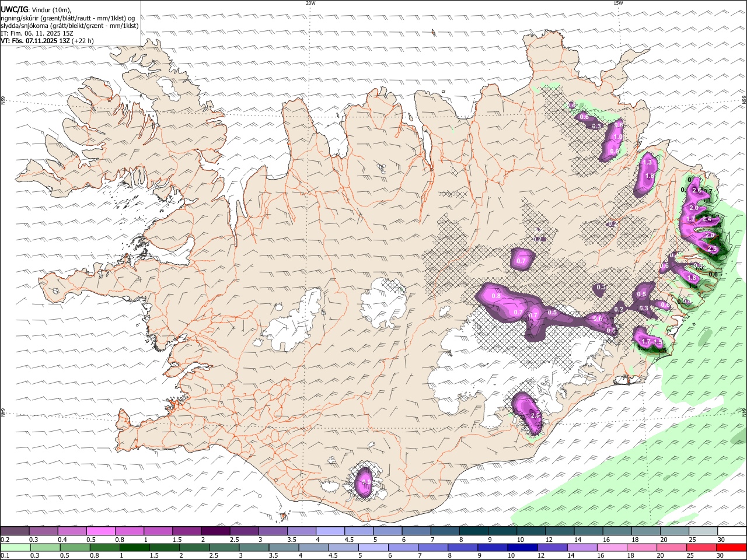Image resolution: width=747 pixels, height=560 pixels.
Task: Pick the magenta swatch labeled 1.5 in snow scale
Action: click(187, 531)
